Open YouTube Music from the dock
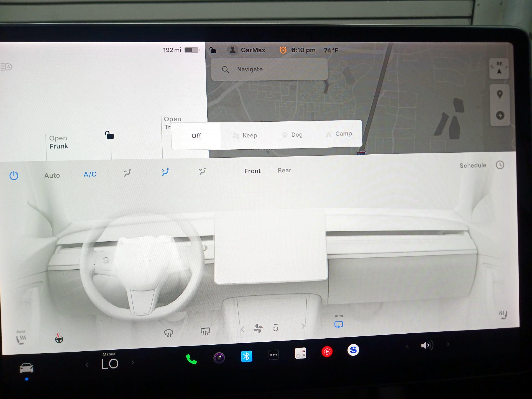Viewport: 532px width, 399px height. point(328,351)
